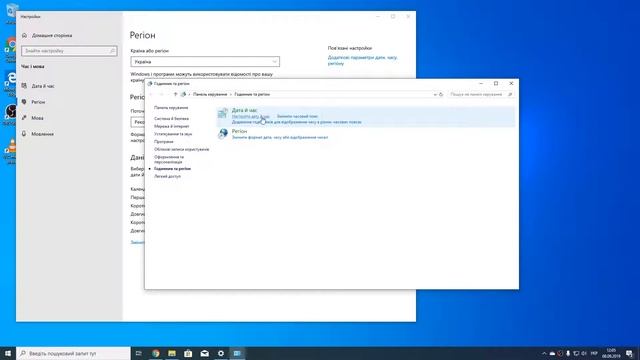The height and width of the screenshot is (360, 640).
Task: Open Task View from the taskbar
Action: (139, 353)
